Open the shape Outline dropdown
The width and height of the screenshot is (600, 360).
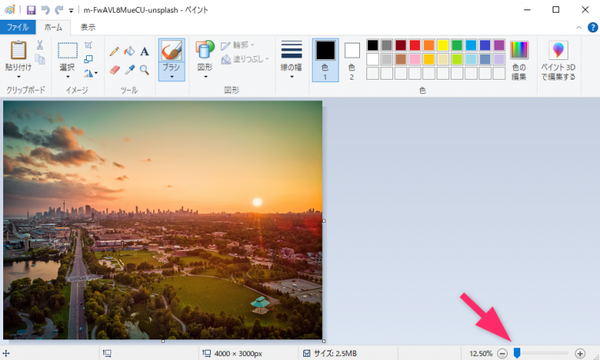pyautogui.click(x=238, y=45)
